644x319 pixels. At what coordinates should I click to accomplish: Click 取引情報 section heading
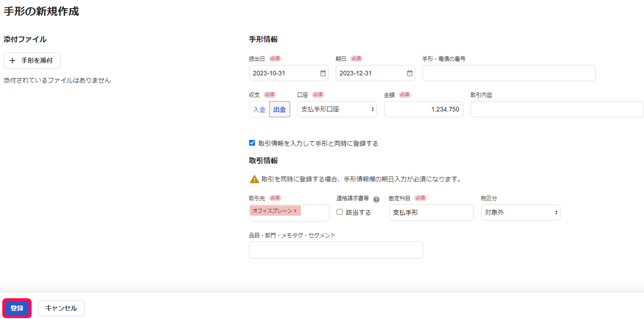[x=264, y=161]
